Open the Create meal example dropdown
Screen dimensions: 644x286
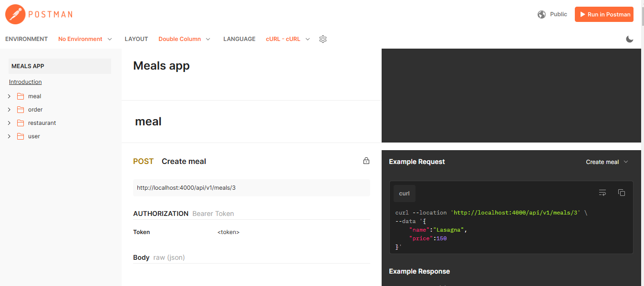(607, 162)
